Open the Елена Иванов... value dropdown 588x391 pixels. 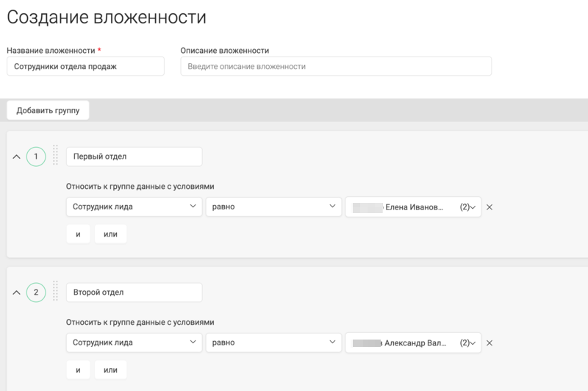413,207
